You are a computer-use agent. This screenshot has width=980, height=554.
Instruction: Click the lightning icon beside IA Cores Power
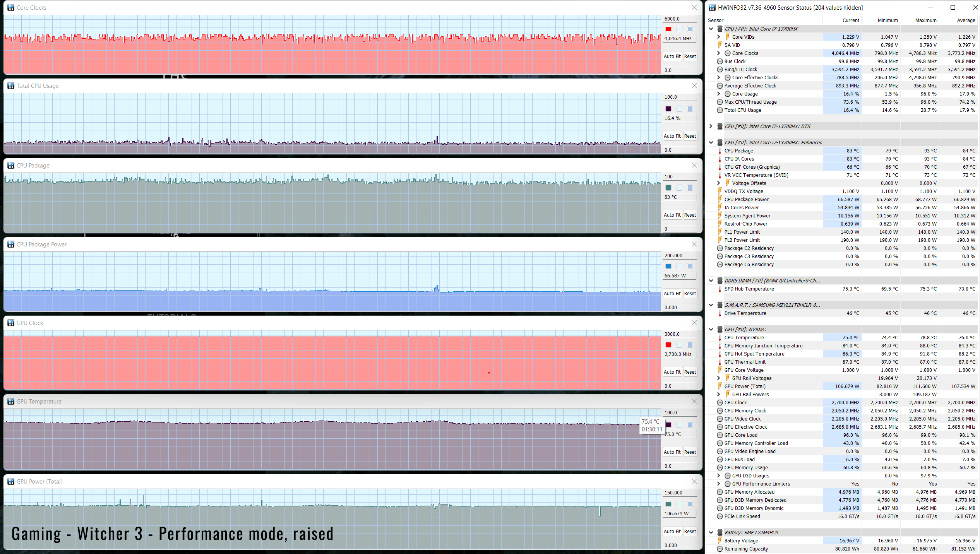click(720, 207)
